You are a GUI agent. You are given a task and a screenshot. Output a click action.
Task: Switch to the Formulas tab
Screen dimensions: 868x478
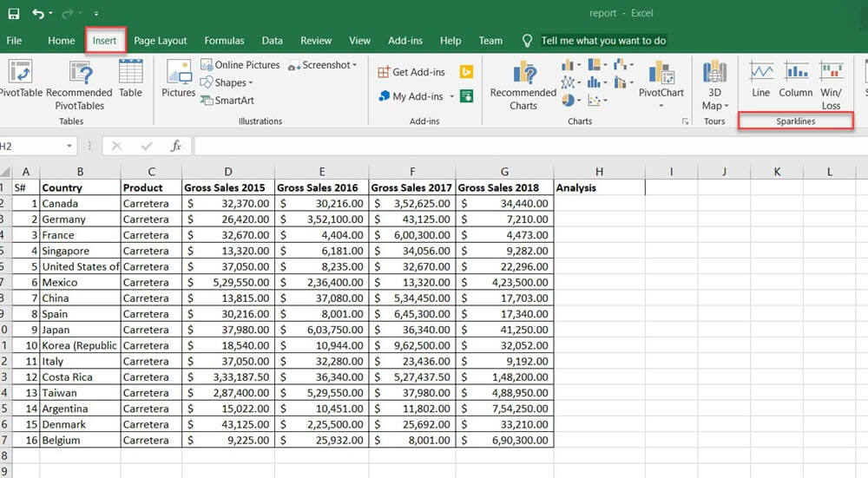click(224, 41)
